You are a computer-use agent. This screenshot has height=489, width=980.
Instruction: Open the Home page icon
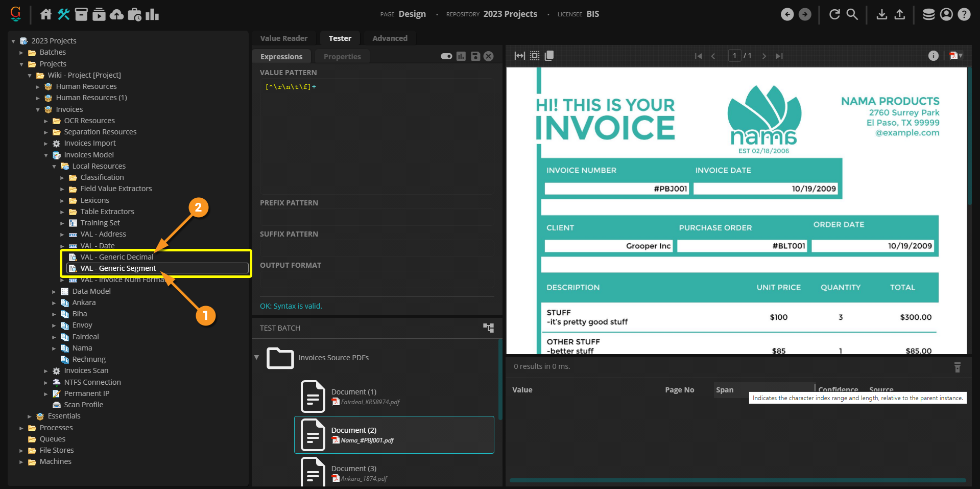(x=46, y=14)
